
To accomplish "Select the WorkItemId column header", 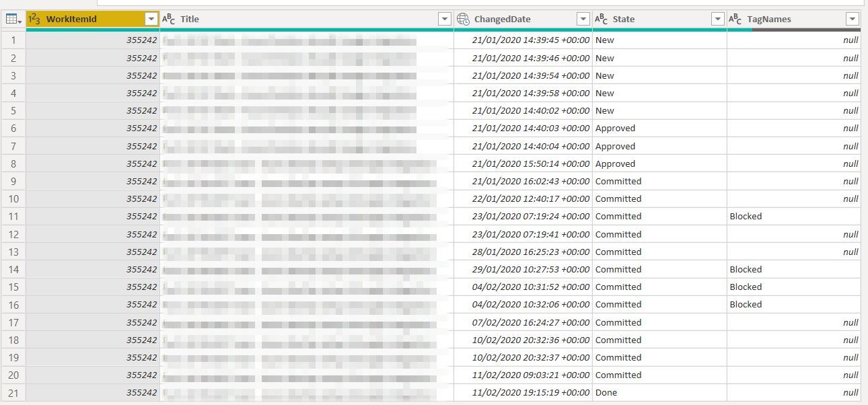I will (93, 19).
